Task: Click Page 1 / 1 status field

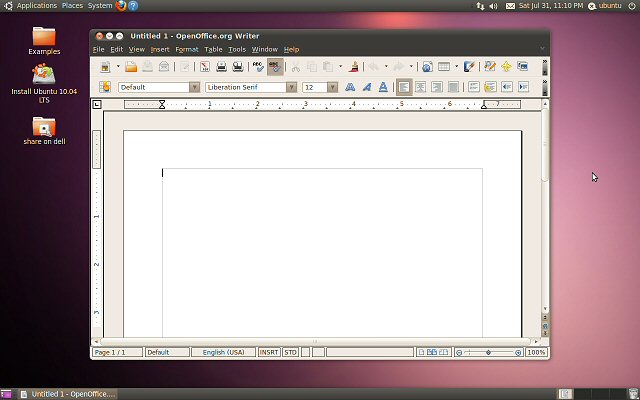Action: coord(117,352)
